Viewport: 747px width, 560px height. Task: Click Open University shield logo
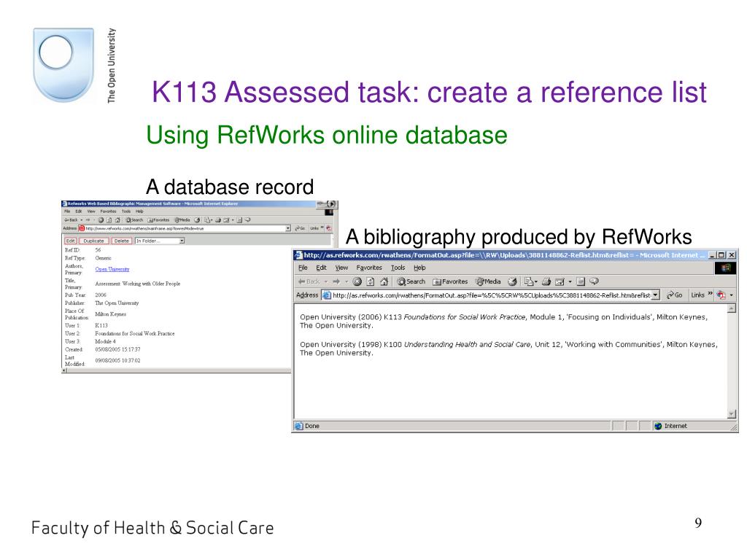63,65
